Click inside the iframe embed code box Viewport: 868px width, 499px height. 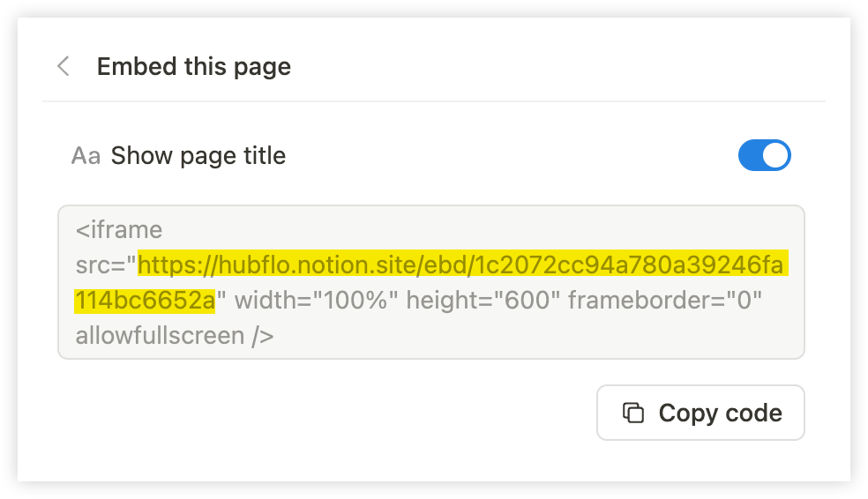(x=431, y=282)
